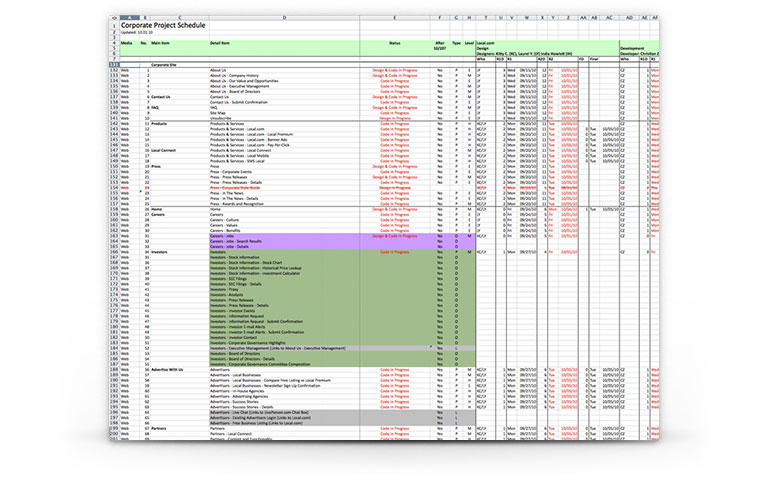The width and height of the screenshot is (768, 480).
Task: Click 'Advertisers - Local Businesses - Newsletter Sign Up Confirmation'
Action: 265,385
